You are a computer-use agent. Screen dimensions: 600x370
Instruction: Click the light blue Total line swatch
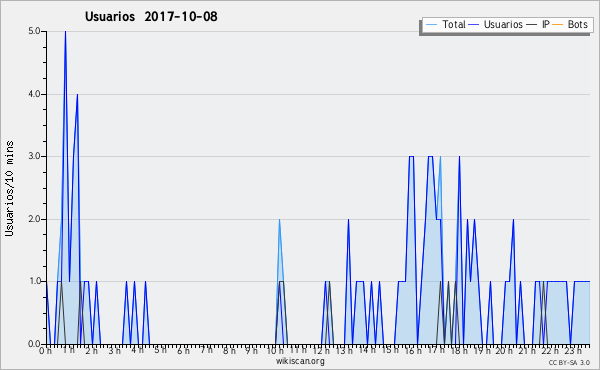431,25
